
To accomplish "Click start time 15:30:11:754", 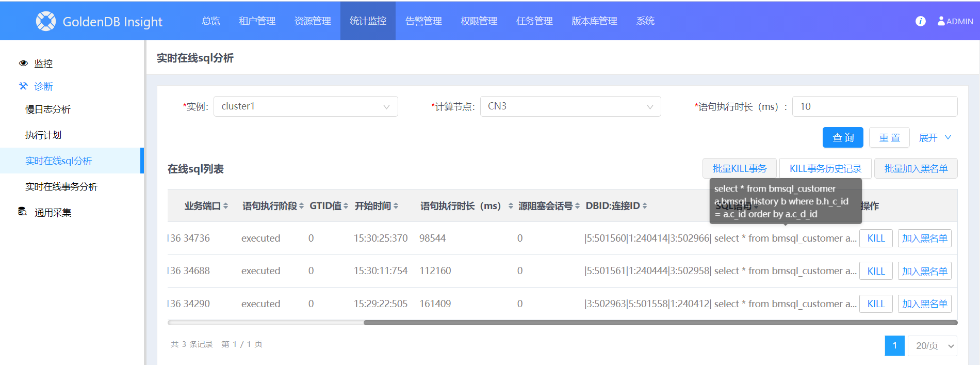I will (381, 271).
